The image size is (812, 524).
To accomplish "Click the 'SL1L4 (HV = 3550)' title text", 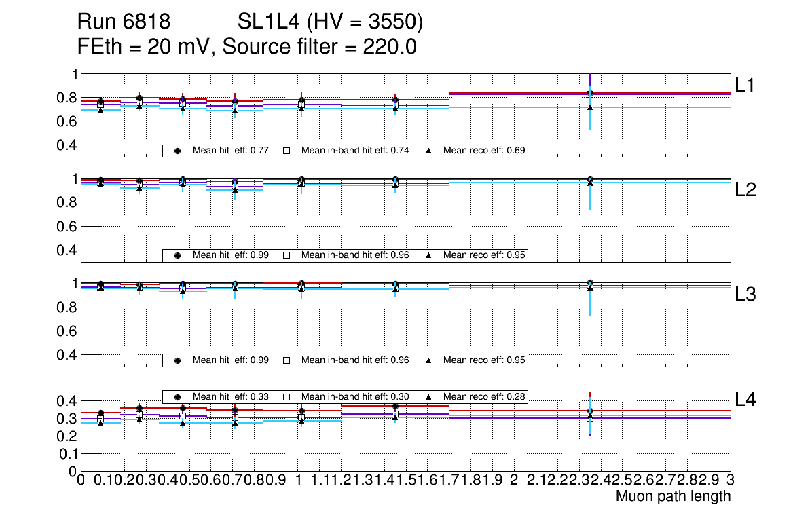I will (x=331, y=23).
